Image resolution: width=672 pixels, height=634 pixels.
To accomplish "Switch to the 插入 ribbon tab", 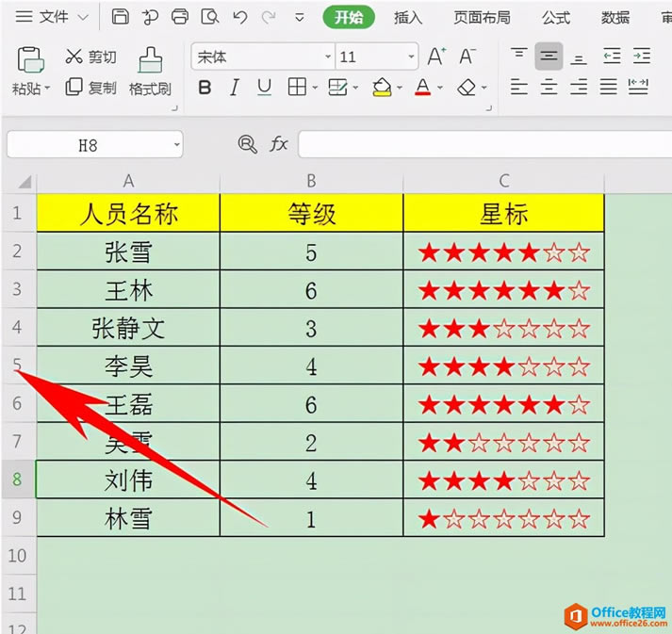I will (407, 17).
